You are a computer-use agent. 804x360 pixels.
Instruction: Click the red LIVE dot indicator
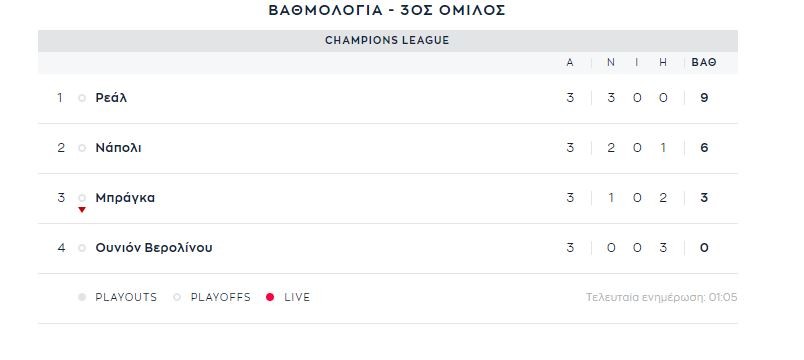click(x=270, y=297)
